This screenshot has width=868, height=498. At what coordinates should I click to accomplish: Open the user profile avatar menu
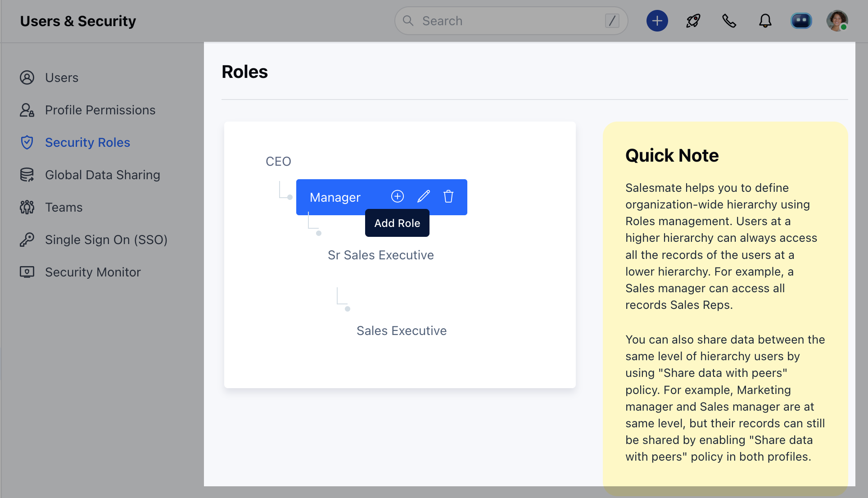(837, 21)
